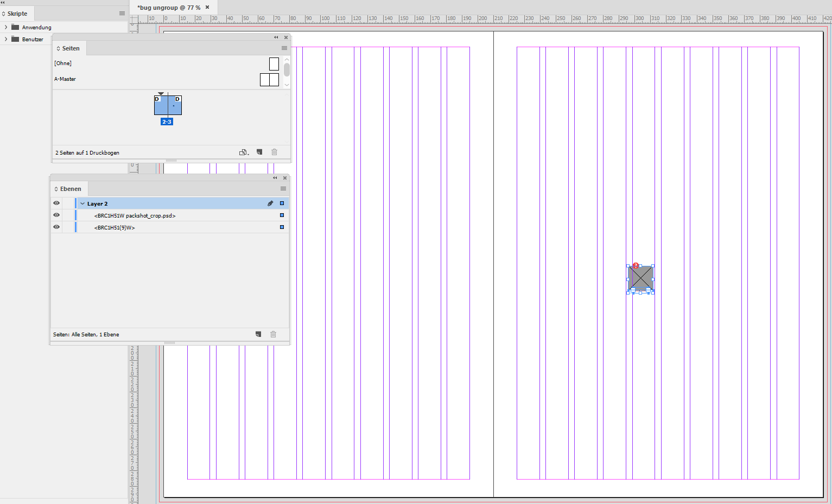This screenshot has height=504, width=832.
Task: Open the Skripte panel menu
Action: tap(123, 13)
